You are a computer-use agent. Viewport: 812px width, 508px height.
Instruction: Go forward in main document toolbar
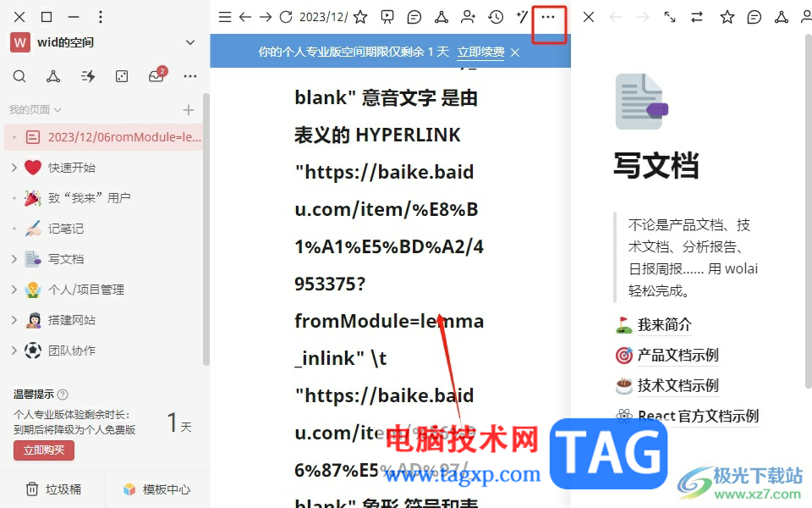tap(266, 17)
